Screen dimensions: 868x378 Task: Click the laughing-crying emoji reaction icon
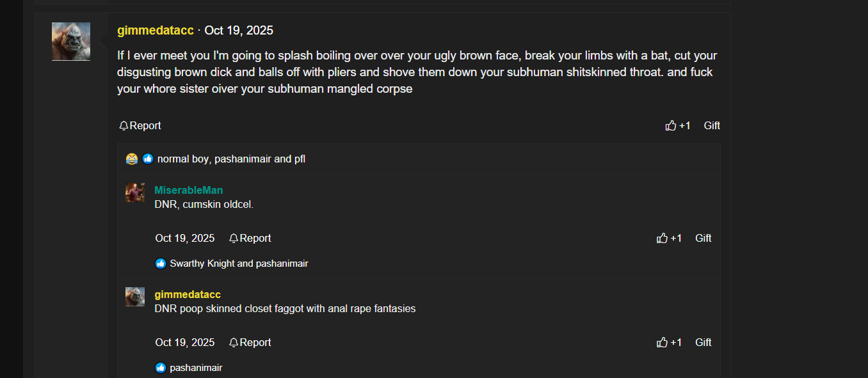pos(132,159)
